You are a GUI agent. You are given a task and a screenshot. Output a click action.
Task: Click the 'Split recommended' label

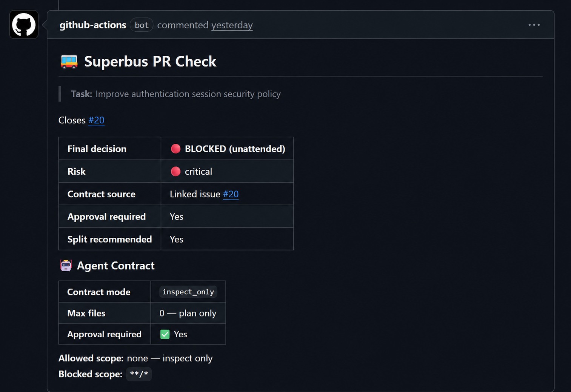coord(109,239)
